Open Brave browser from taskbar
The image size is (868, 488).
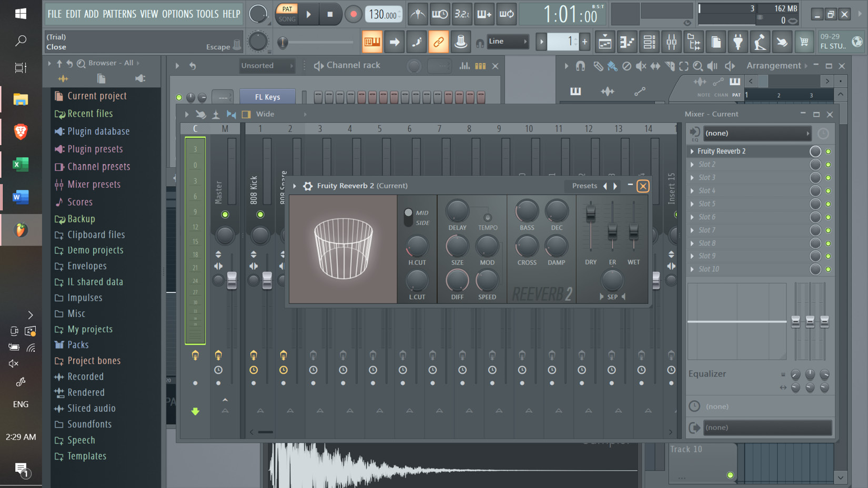pos(21,131)
